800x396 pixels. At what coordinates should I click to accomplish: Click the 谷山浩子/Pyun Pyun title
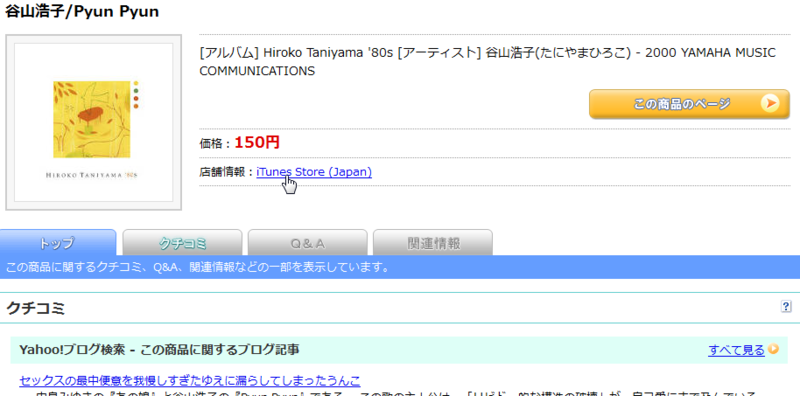click(82, 12)
